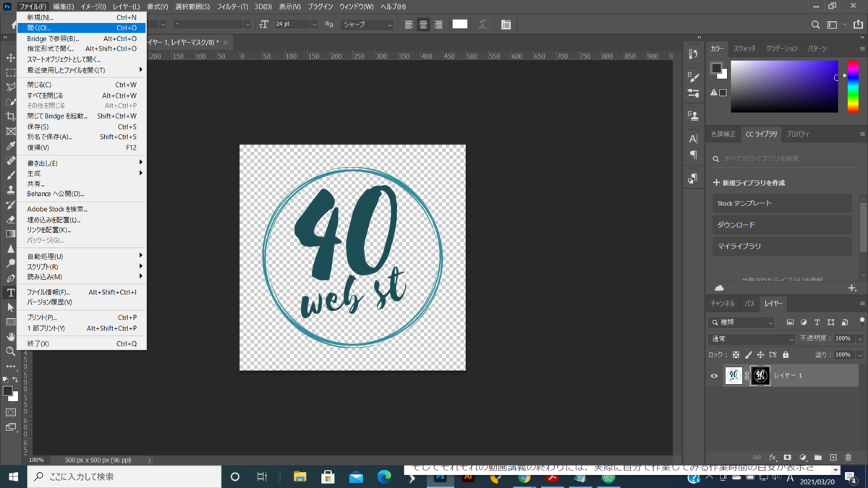Choose 埋め込みを配置(L)... menu item

coord(82,220)
